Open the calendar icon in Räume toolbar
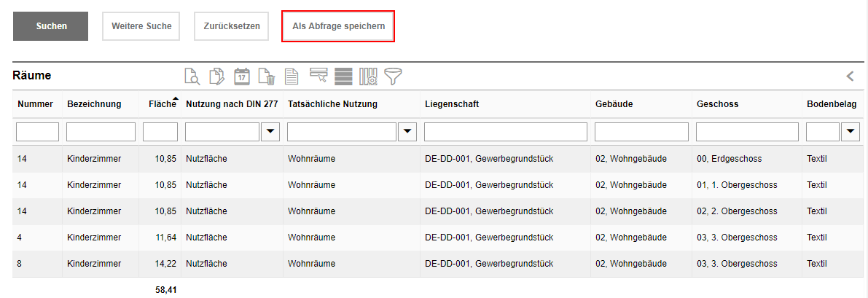This screenshot has width=868, height=298. click(x=242, y=77)
